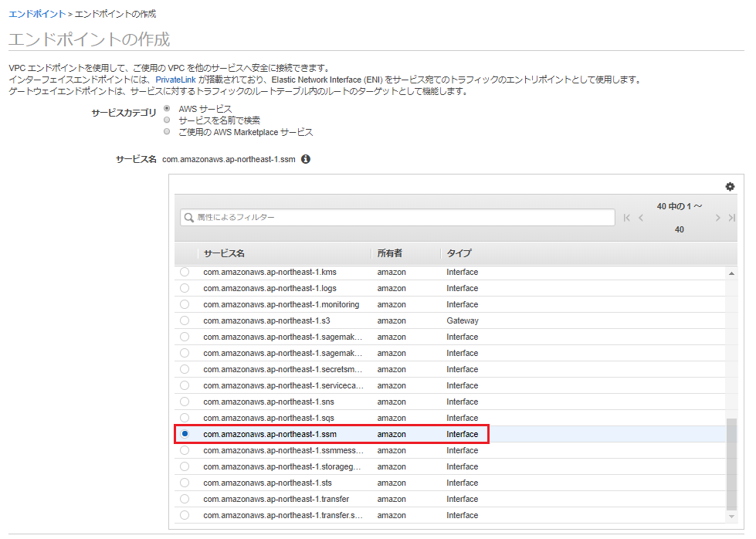Click com.amazonaws.ap-northeast-1.ssm row name
756x539 pixels.
pyautogui.click(x=270, y=434)
